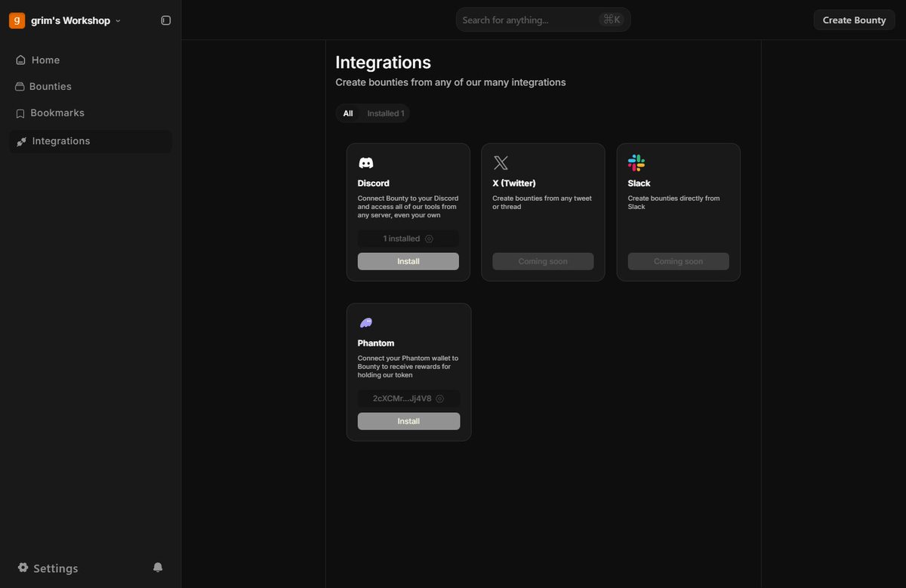
Task: Click the Integrations plug icon in sidebar
Action: [x=21, y=141]
